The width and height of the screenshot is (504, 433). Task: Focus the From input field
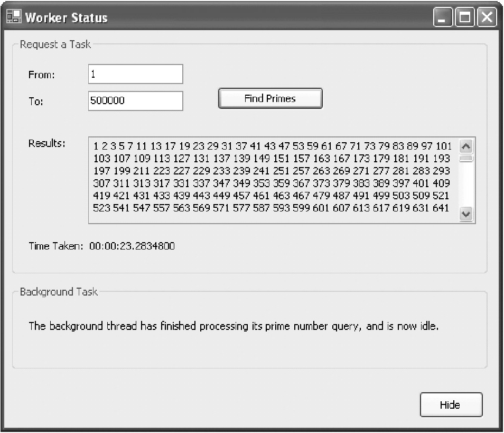(135, 75)
